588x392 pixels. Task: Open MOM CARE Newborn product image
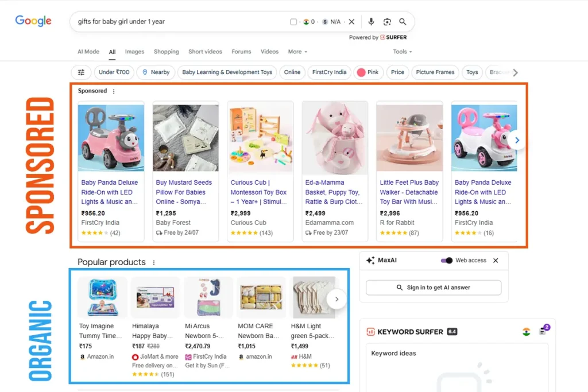[x=261, y=297]
